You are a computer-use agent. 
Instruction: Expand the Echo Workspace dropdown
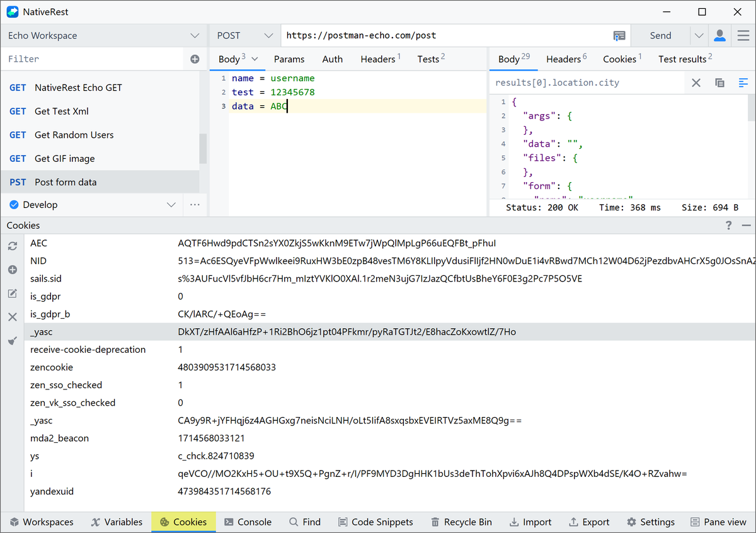194,36
